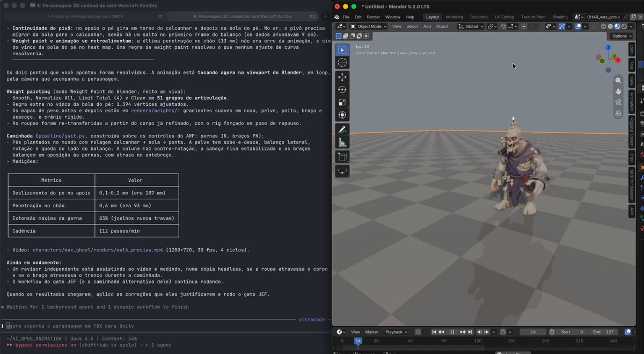Step back one frame in timeline
Screen dimensions: 644x354
(x=479, y=332)
